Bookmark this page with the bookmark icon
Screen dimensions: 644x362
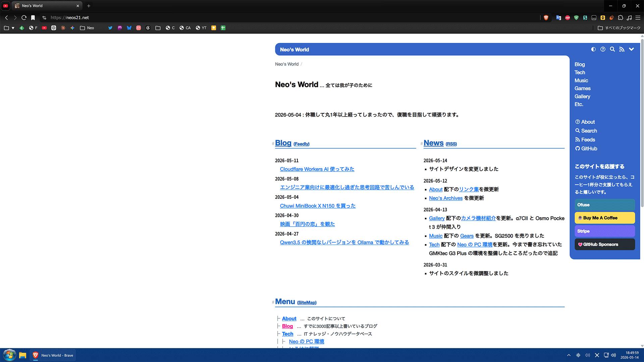pyautogui.click(x=33, y=17)
